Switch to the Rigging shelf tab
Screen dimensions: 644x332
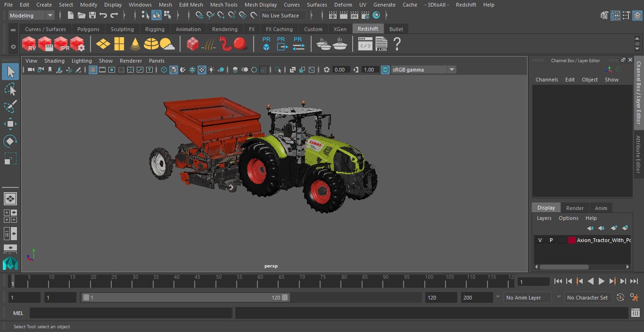pos(155,29)
